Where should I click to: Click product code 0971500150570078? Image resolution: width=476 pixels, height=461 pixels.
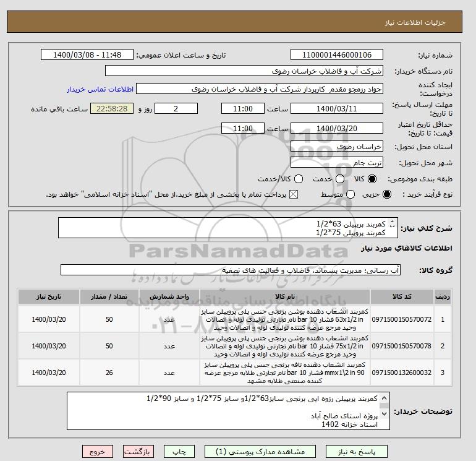(402, 346)
